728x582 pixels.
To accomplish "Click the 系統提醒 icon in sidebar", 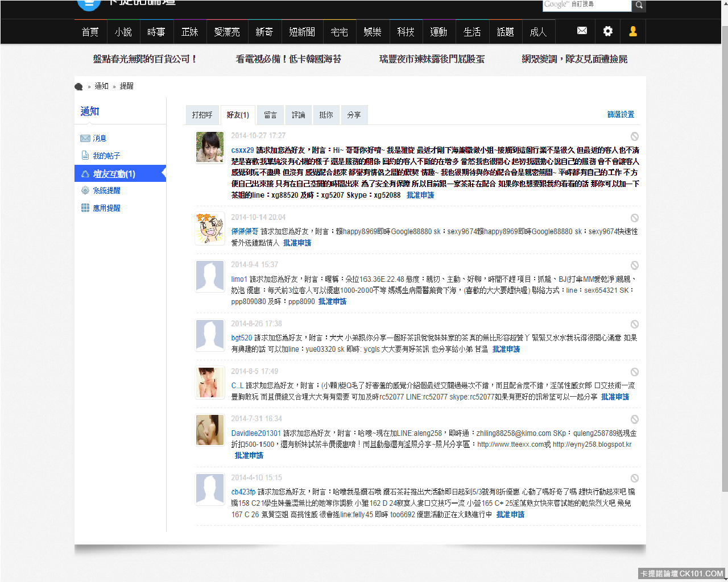I will point(85,190).
